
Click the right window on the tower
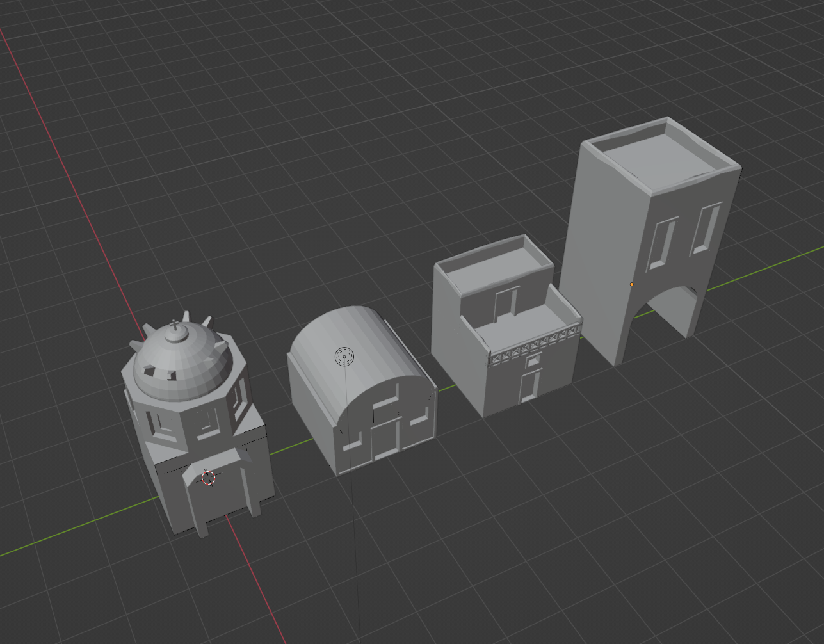(x=706, y=229)
